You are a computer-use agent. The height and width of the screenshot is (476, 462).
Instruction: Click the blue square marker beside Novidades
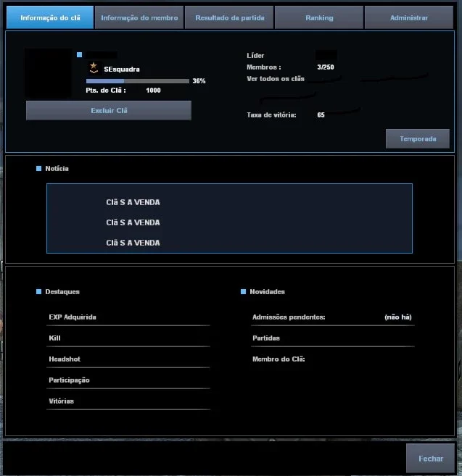243,292
